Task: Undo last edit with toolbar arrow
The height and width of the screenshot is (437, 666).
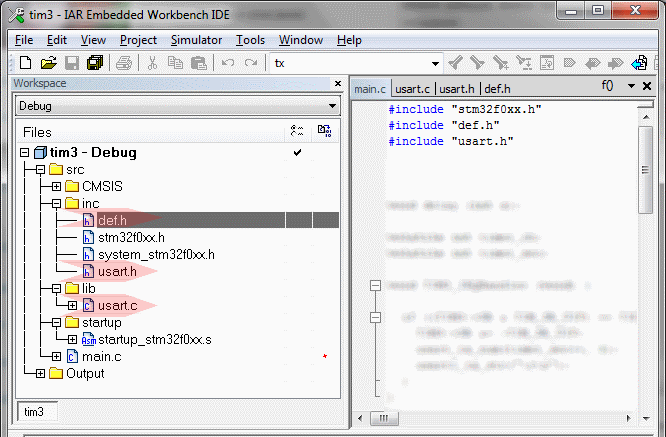Action: pyautogui.click(x=228, y=63)
